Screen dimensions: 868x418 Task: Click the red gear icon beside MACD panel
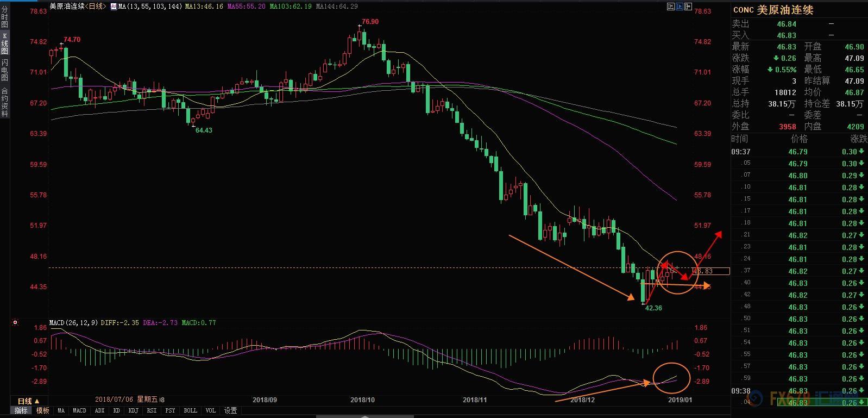(x=15, y=322)
